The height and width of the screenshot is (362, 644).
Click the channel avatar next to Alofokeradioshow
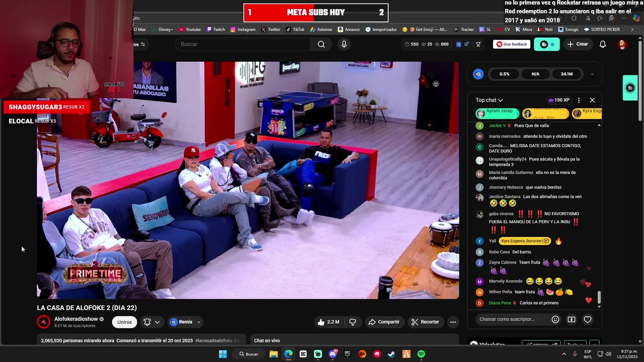click(44, 322)
